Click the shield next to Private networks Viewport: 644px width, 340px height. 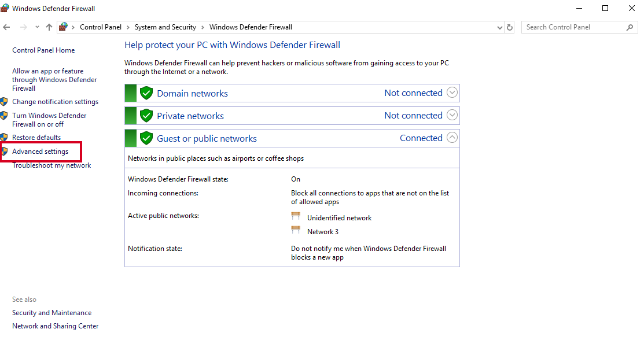pyautogui.click(x=146, y=115)
